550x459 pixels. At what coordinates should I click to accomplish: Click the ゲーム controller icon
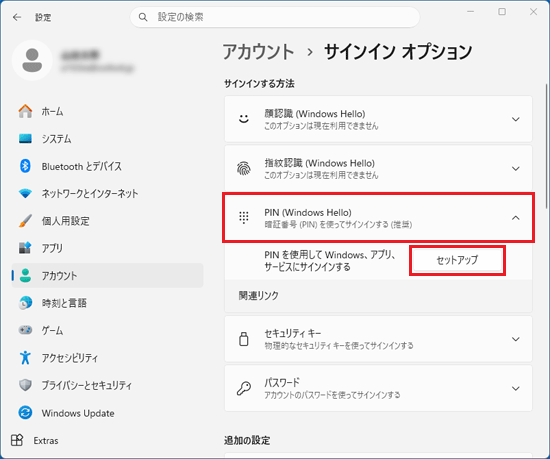25,330
